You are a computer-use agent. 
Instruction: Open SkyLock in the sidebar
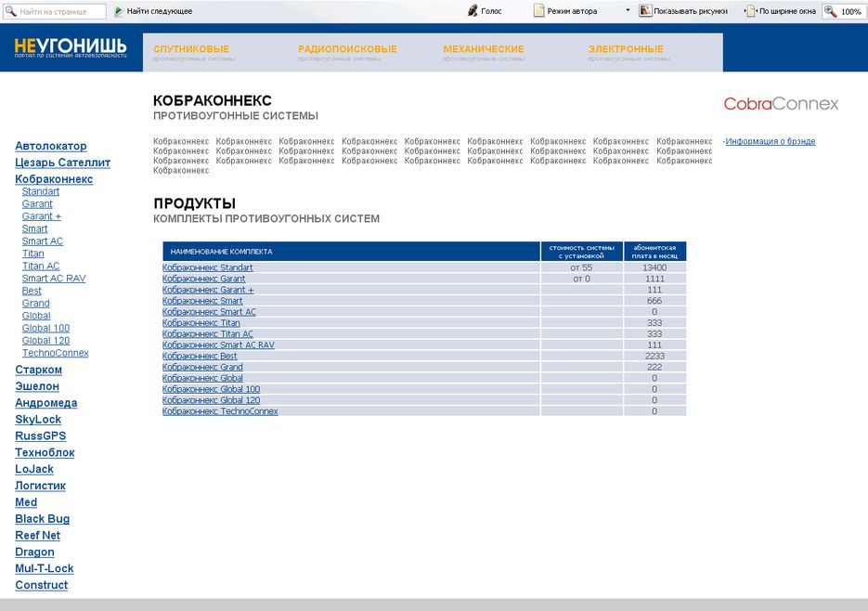38,420
